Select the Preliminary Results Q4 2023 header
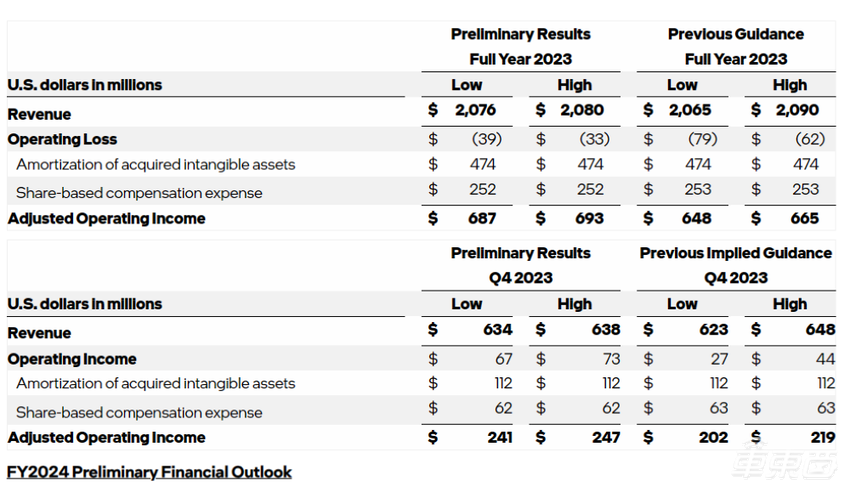This screenshot has height=492, width=850. 520,265
